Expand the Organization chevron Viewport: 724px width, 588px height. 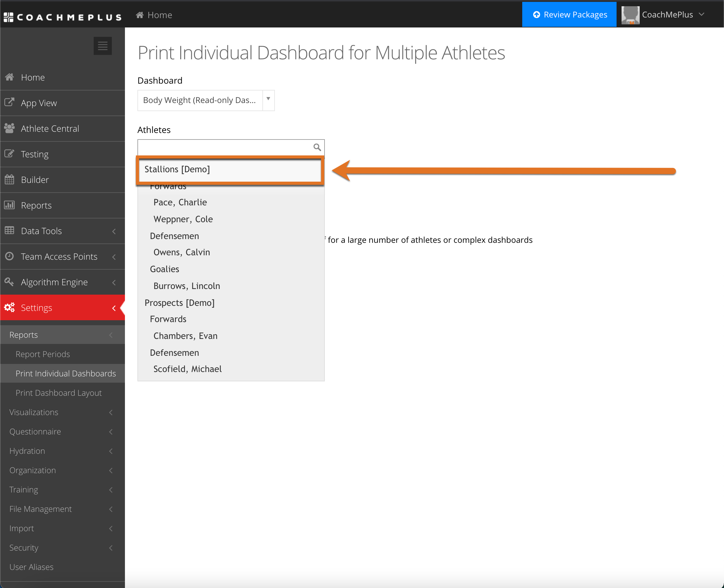[x=111, y=470]
